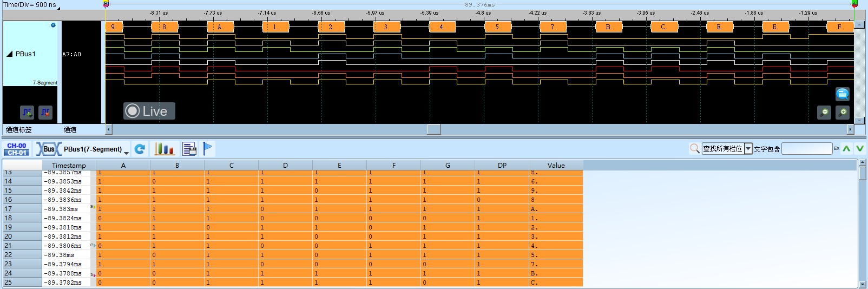
Task: Select timestamp -89.383ms in row 17
Action: (61, 209)
